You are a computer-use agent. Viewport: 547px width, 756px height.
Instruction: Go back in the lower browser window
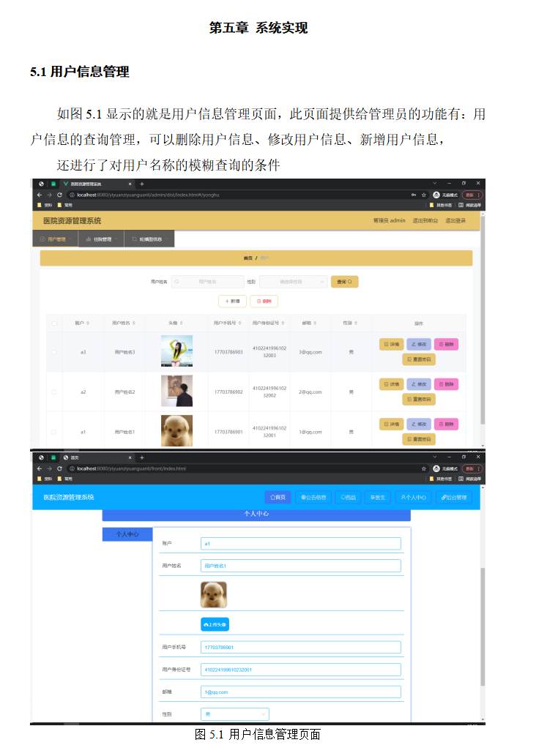point(39,468)
